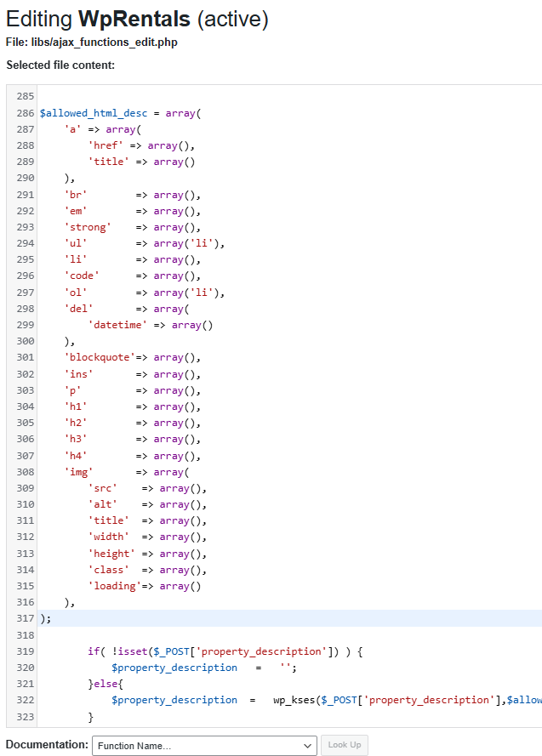Click the 'strong' tag entry

click(88, 227)
